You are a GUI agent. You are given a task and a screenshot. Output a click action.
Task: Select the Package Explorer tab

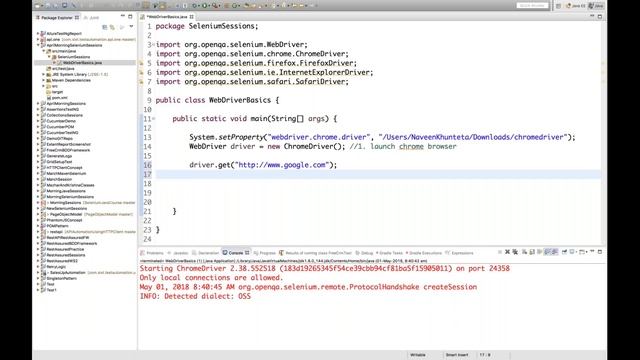[57, 18]
